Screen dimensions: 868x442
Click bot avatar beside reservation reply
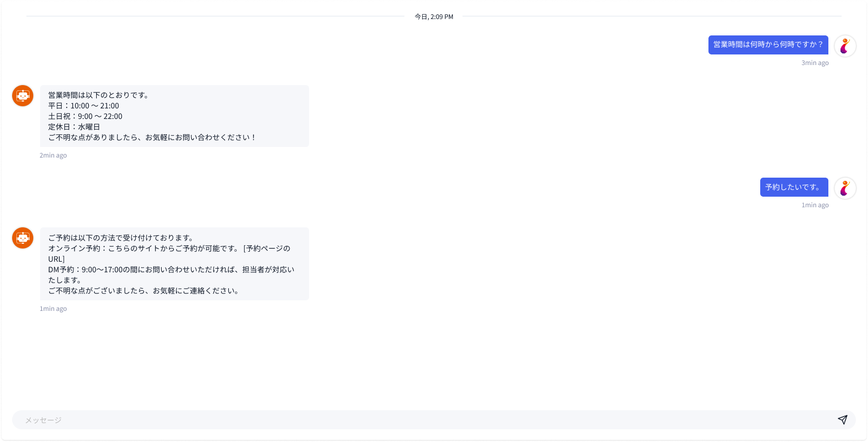click(x=23, y=238)
